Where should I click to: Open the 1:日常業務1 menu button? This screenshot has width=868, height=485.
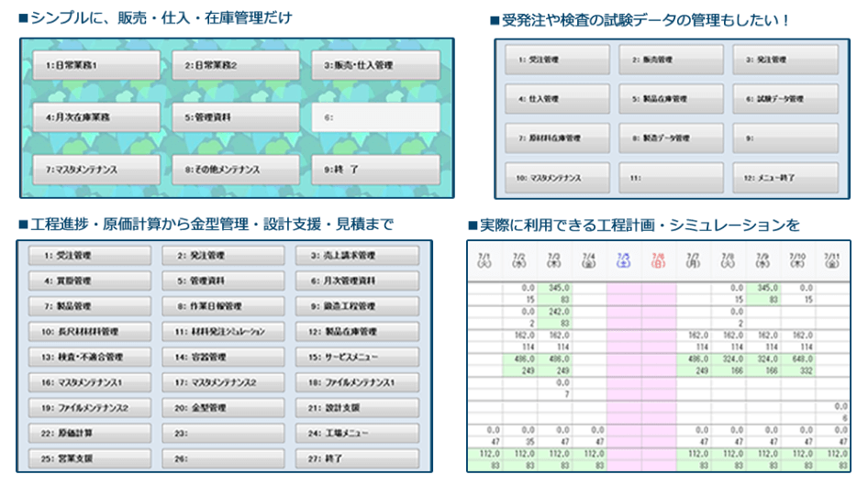[96, 66]
